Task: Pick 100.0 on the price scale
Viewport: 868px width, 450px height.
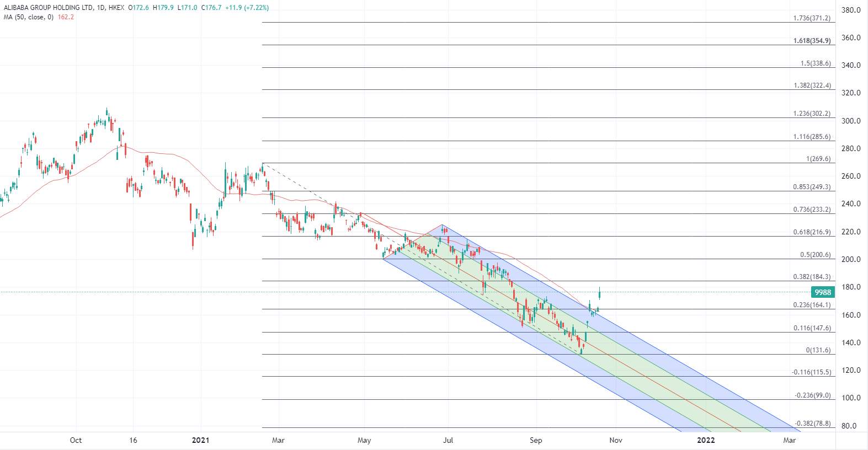Action: point(850,398)
